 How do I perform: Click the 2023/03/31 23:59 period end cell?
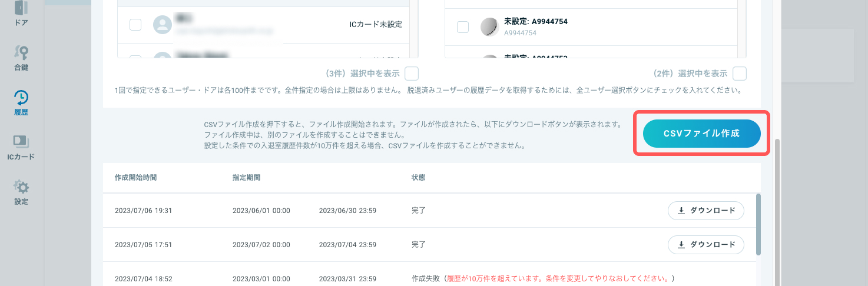click(x=347, y=279)
